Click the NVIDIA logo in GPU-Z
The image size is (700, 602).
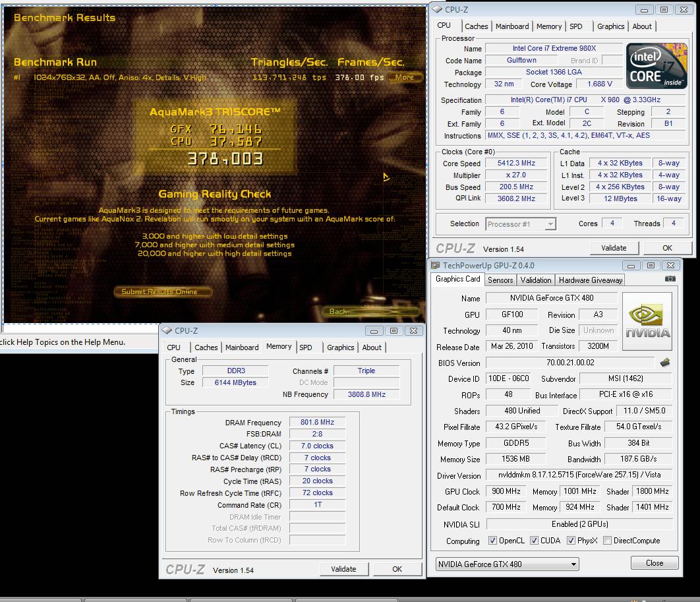point(647,320)
